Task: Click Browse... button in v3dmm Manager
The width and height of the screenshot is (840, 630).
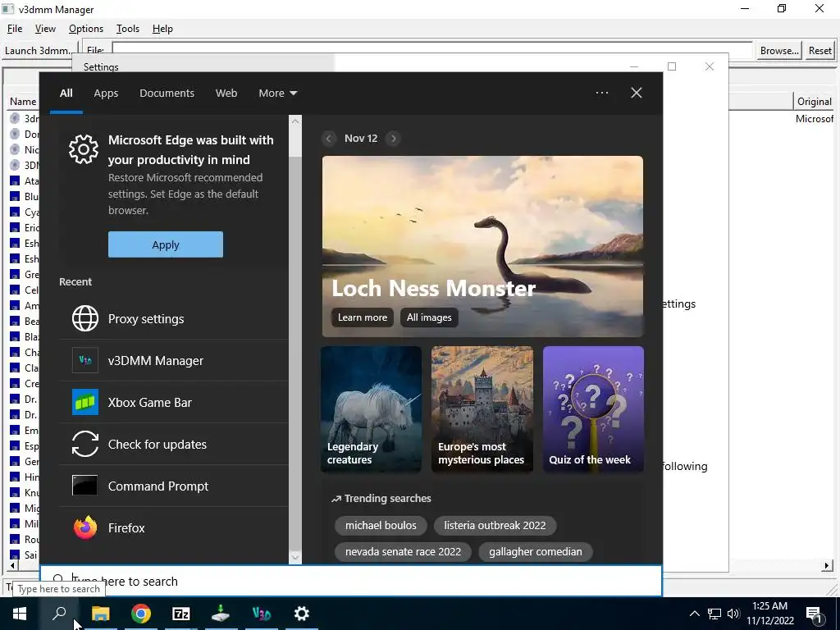Action: 779,51
